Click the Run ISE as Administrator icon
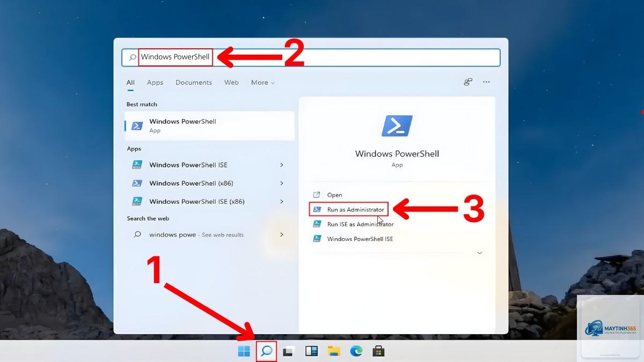The height and width of the screenshot is (362, 644). coord(317,224)
